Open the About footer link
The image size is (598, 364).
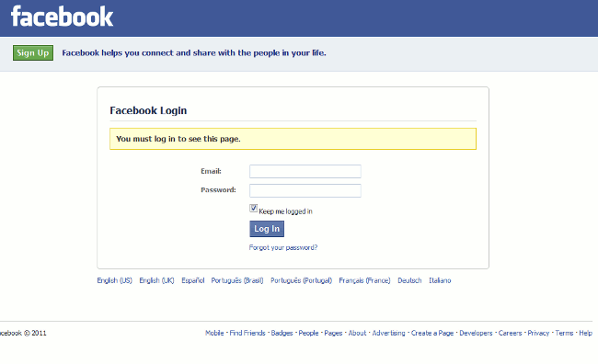[357, 333]
